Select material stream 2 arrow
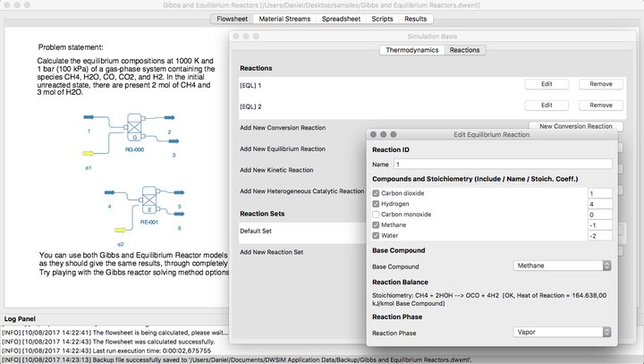This screenshot has width=644, height=364. click(170, 118)
